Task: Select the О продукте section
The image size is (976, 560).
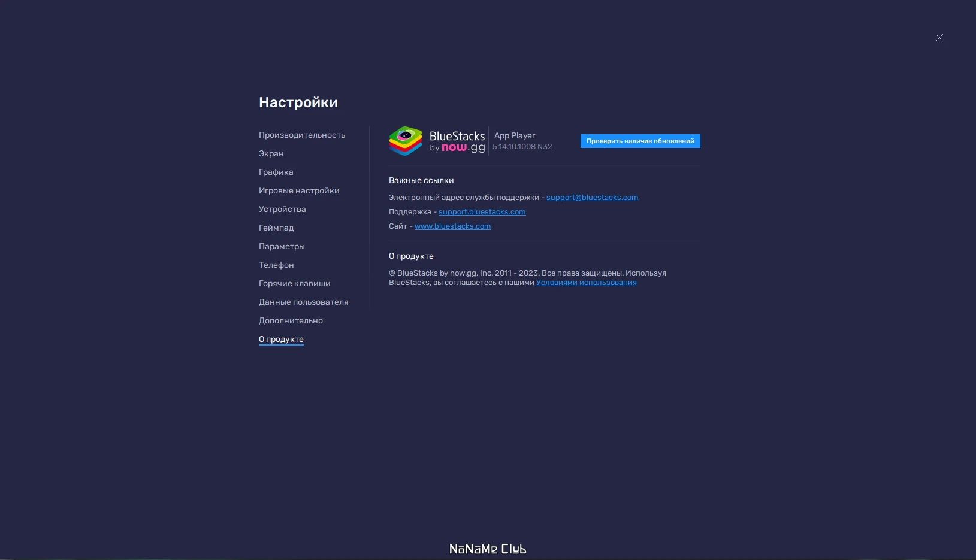Action: (281, 339)
